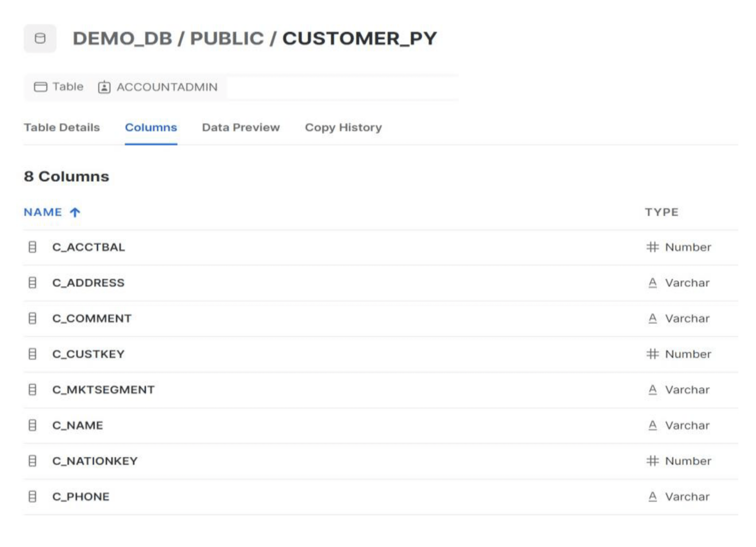Image resolution: width=756 pixels, height=547 pixels.
Task: Open the Data Preview tab
Action: tap(241, 127)
